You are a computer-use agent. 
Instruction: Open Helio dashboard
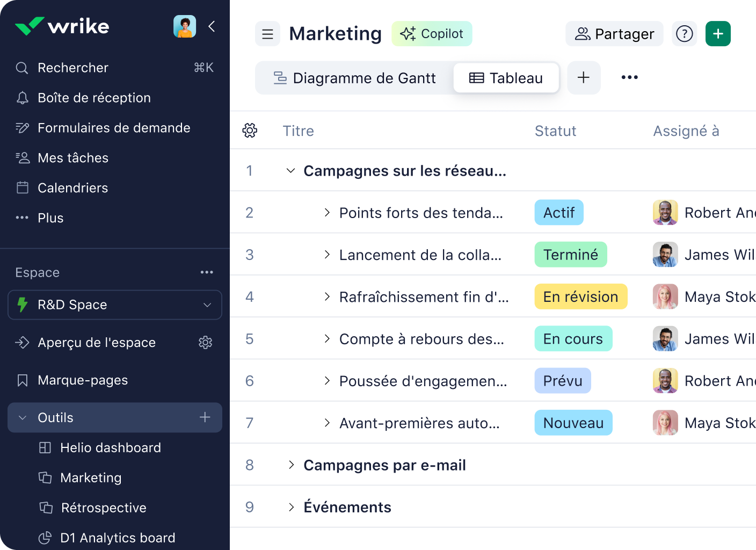click(111, 447)
